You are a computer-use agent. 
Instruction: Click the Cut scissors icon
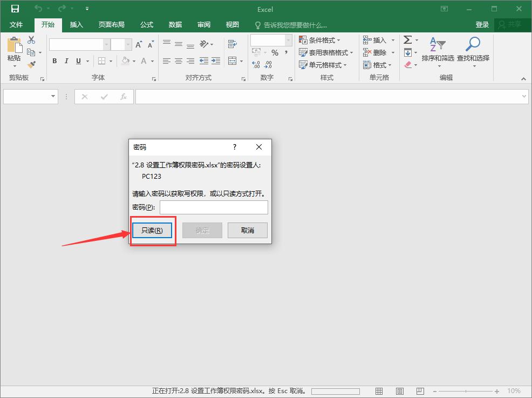(x=31, y=40)
